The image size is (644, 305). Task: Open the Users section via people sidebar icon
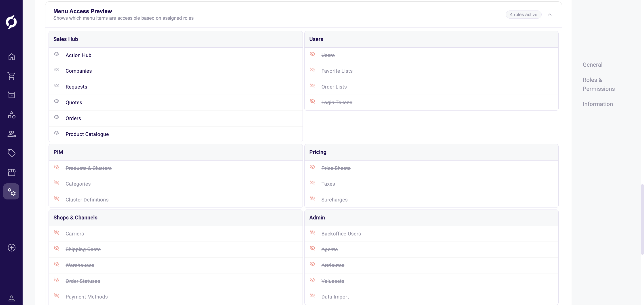pyautogui.click(x=11, y=134)
